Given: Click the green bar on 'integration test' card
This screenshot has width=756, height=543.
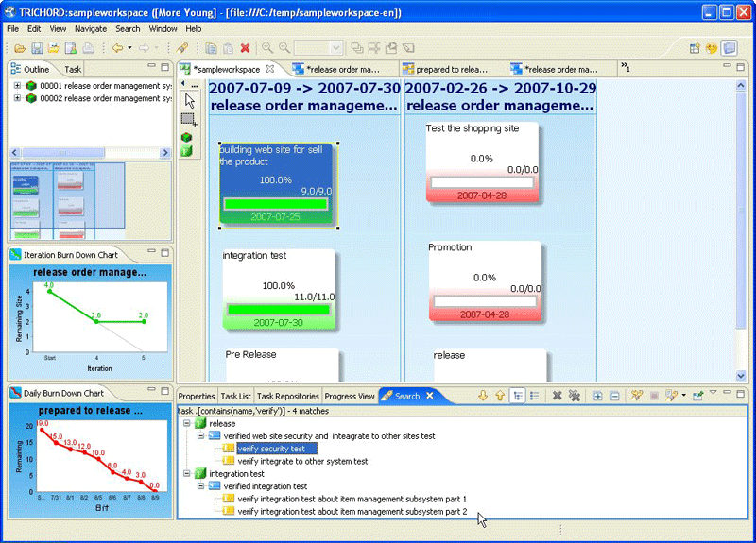Looking at the screenshot, I should (x=279, y=310).
